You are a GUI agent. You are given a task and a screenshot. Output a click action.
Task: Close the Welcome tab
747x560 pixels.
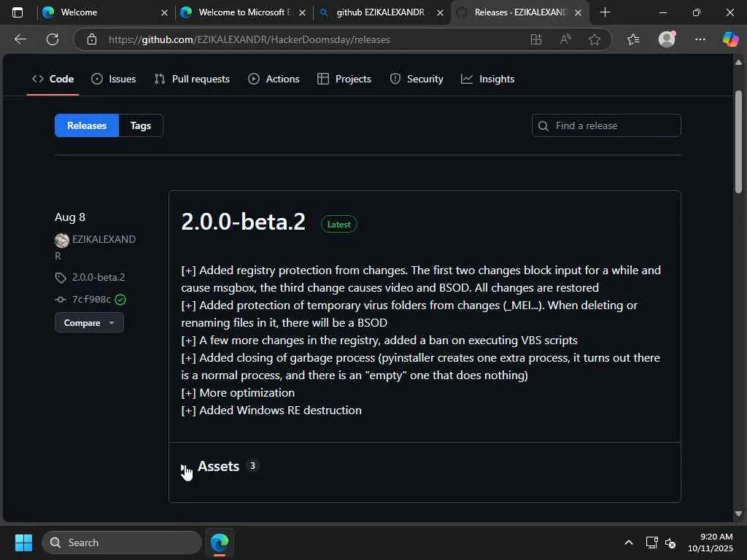tap(164, 13)
